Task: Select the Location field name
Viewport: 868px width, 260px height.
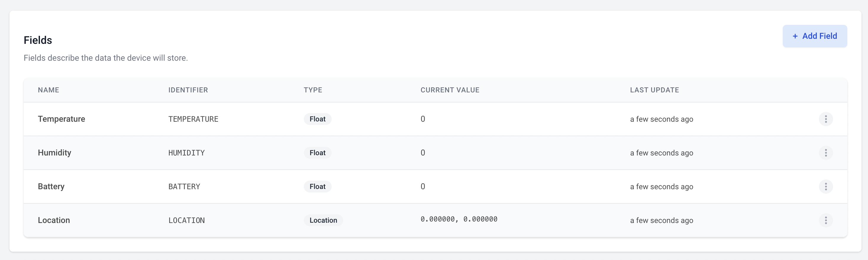Action: (54, 220)
